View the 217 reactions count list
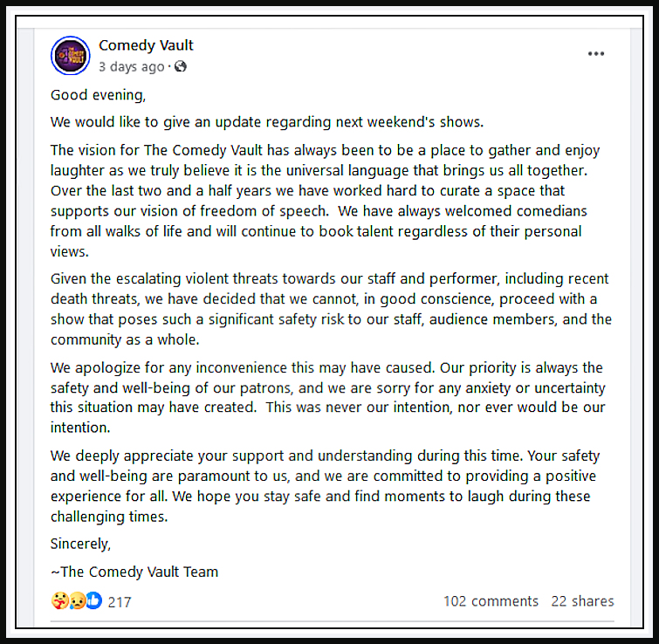This screenshot has height=644, width=659. point(120,602)
